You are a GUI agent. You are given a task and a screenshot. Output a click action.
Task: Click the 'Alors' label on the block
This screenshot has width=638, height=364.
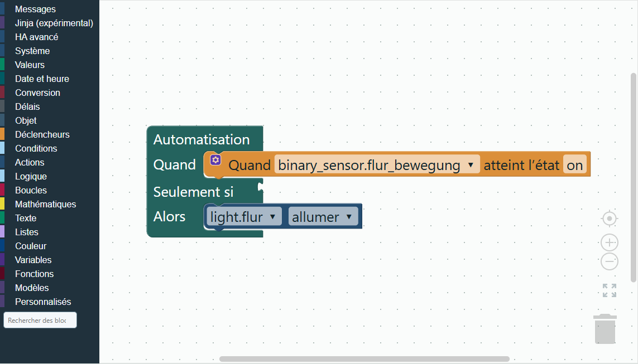pyautogui.click(x=169, y=216)
